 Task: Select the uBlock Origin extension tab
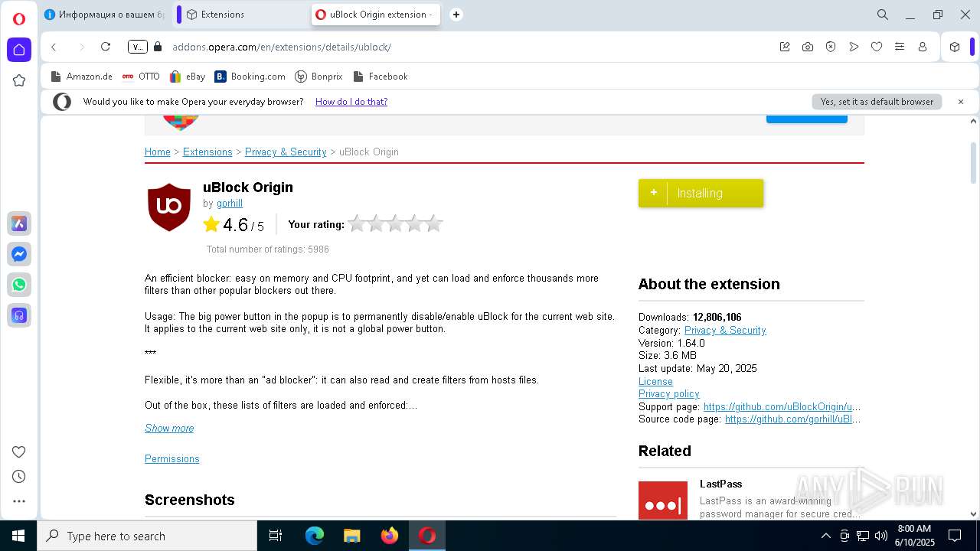tap(375, 15)
